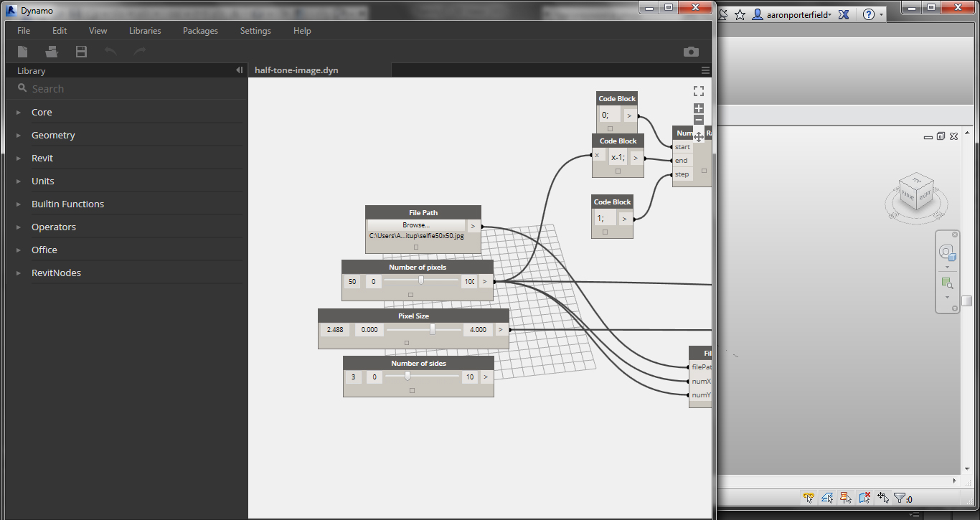Click the output port of the 1; Code Block
Viewport: 980px width, 520px height.
point(624,219)
